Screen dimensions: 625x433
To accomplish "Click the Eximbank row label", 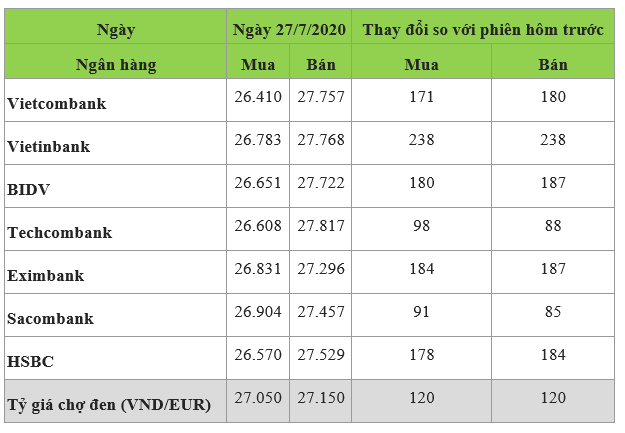I will [45, 276].
